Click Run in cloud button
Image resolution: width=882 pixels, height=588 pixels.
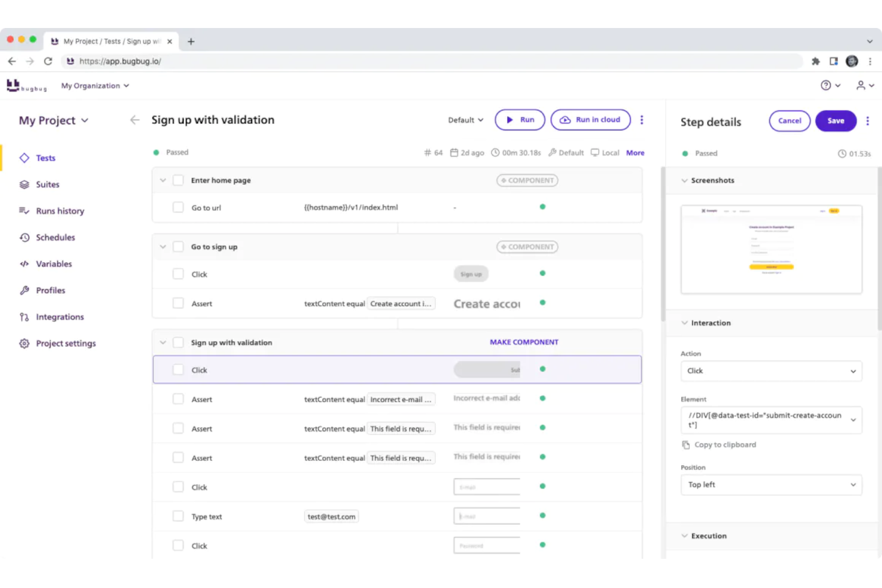pyautogui.click(x=591, y=120)
